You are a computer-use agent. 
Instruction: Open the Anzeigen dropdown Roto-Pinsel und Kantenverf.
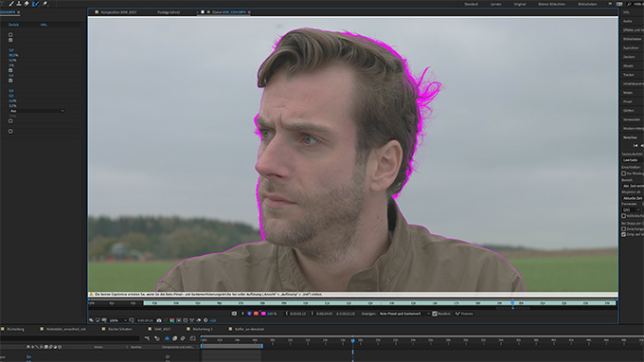tap(404, 314)
